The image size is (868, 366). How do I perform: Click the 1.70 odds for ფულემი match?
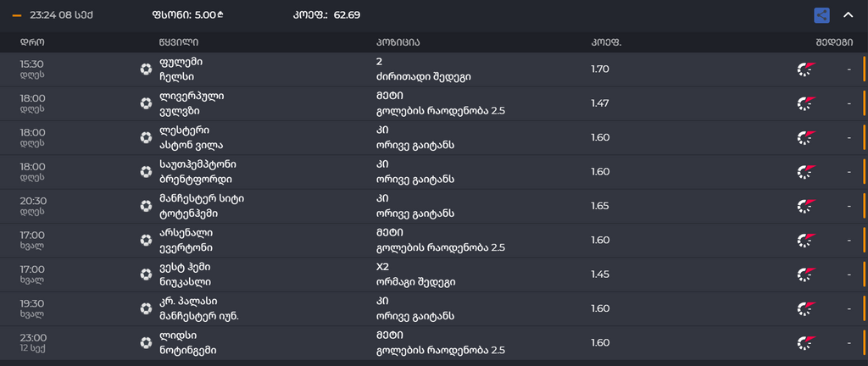tap(600, 69)
